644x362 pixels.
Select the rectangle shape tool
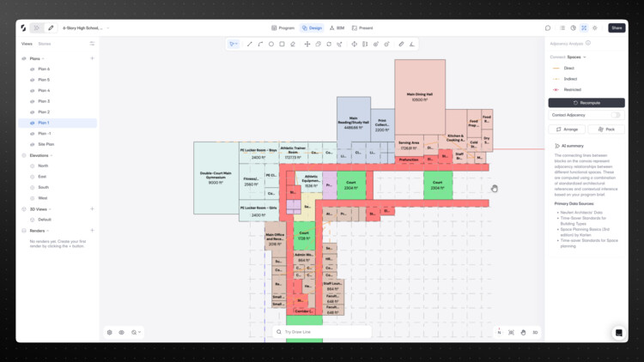282,44
